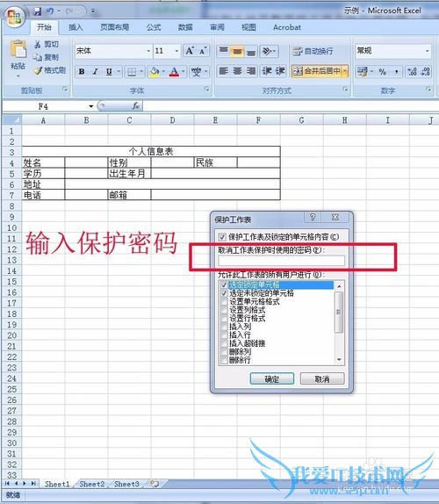Screen dimensions: 439x504
Task: Switch to 视图 tab
Action: tap(248, 27)
